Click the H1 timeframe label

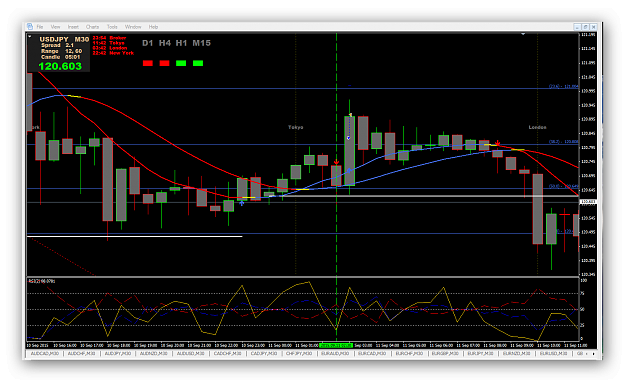pos(181,43)
